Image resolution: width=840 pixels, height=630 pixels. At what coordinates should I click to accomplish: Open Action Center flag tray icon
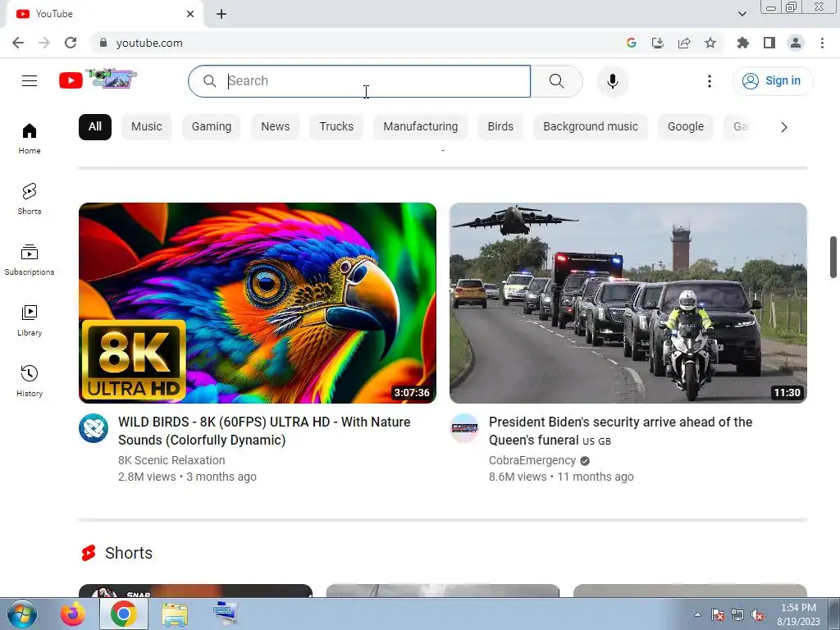pyautogui.click(x=717, y=614)
